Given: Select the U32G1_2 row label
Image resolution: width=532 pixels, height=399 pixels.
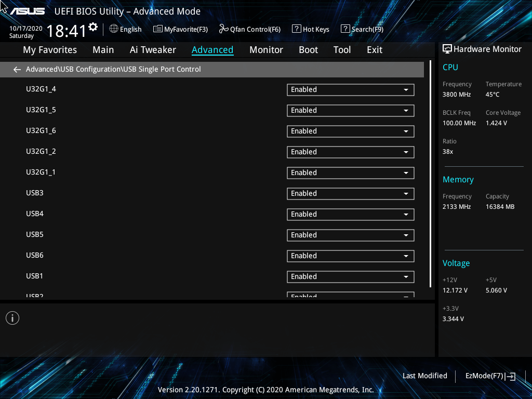Looking at the screenshot, I should (x=41, y=151).
